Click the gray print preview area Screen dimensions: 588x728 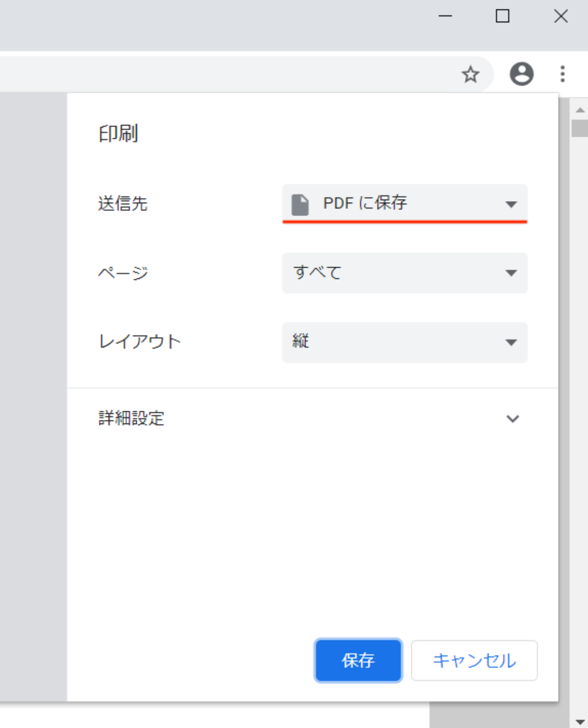tap(32, 394)
